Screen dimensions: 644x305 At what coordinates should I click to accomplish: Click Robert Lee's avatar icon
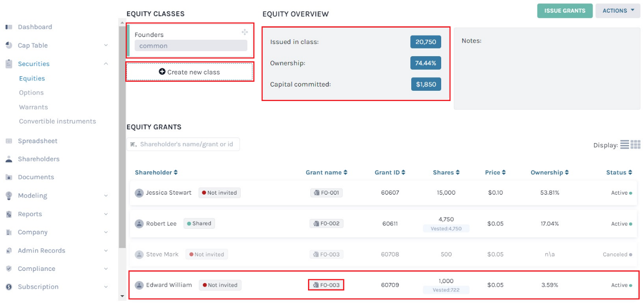coord(139,224)
